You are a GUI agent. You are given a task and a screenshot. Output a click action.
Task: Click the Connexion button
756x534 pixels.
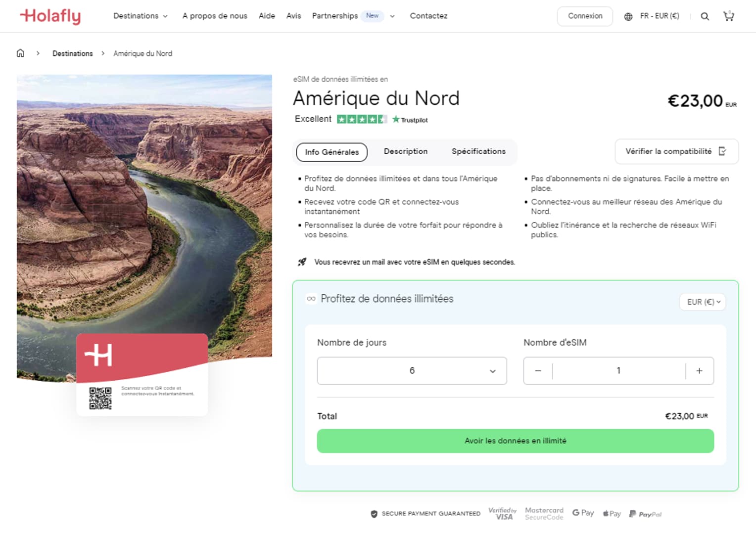(x=585, y=16)
